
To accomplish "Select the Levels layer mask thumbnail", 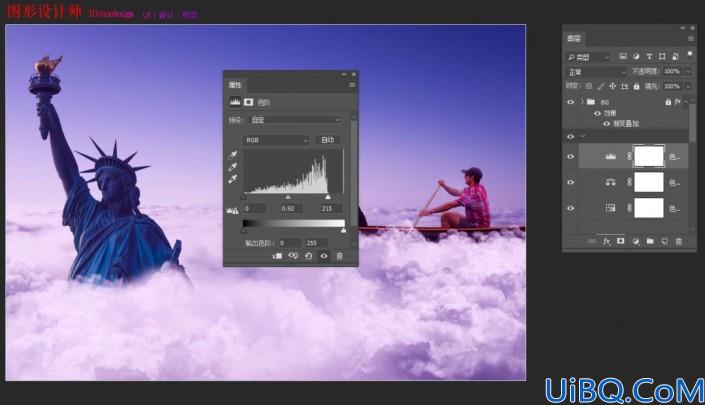I will [649, 156].
